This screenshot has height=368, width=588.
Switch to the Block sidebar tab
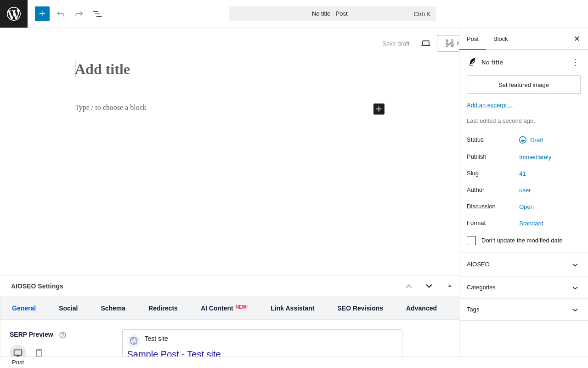coord(501,39)
